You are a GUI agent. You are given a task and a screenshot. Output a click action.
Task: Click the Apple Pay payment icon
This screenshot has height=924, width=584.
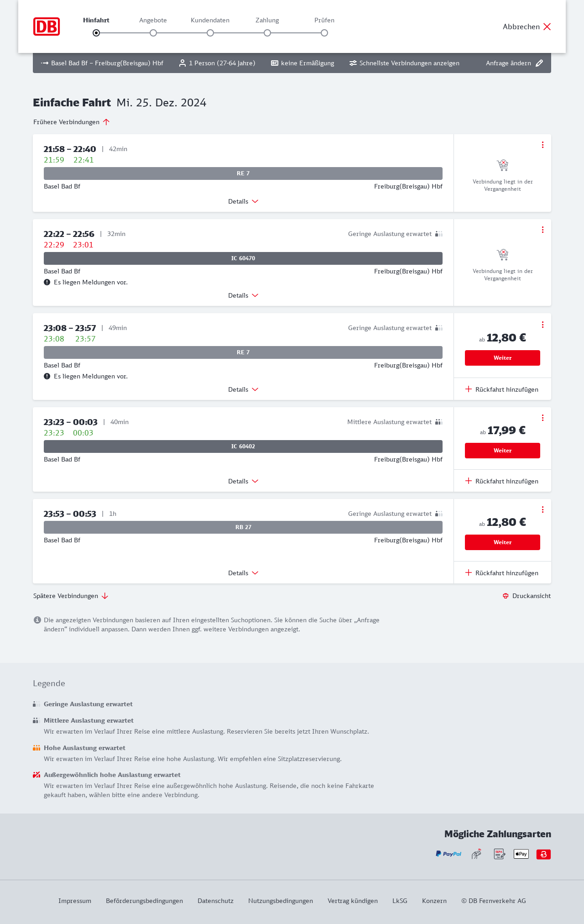pos(521,854)
